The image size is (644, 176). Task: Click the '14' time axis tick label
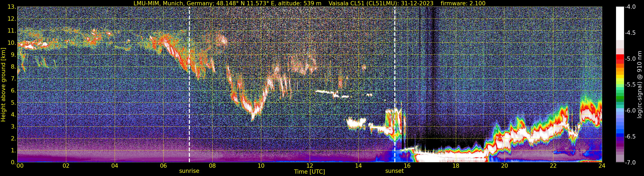coord(358,166)
